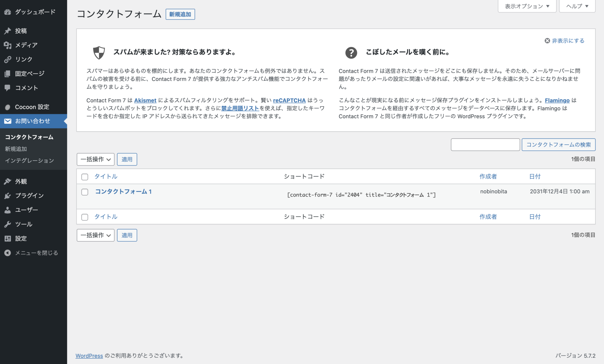604x364 pixels.
Task: Check the select-all checkbox in table footer
Action: click(85, 217)
